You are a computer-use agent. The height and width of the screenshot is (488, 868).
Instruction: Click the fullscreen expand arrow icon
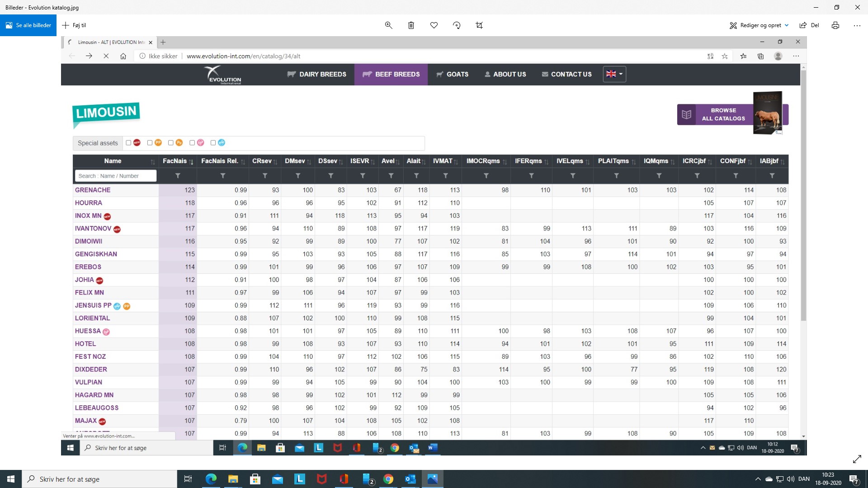coord(857,459)
